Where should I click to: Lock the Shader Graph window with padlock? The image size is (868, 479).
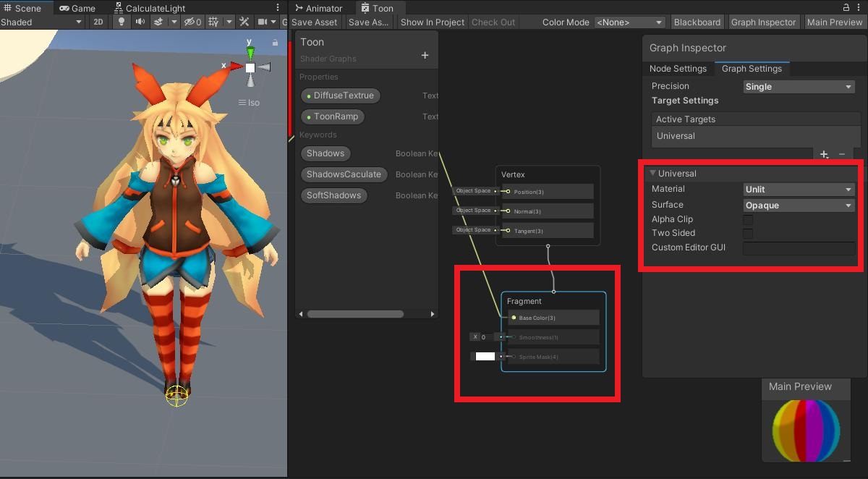[x=847, y=7]
